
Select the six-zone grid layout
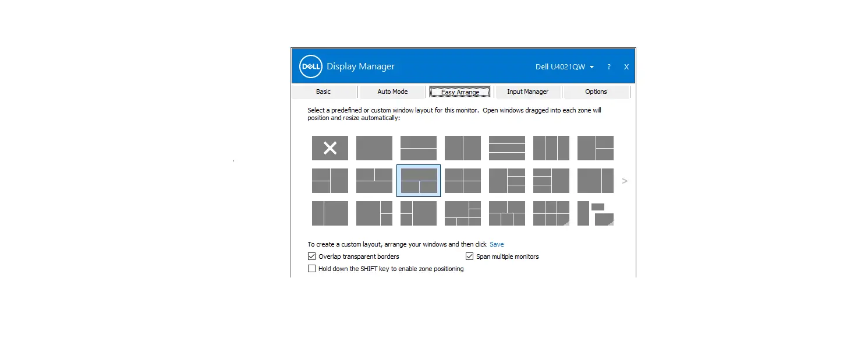point(551,213)
